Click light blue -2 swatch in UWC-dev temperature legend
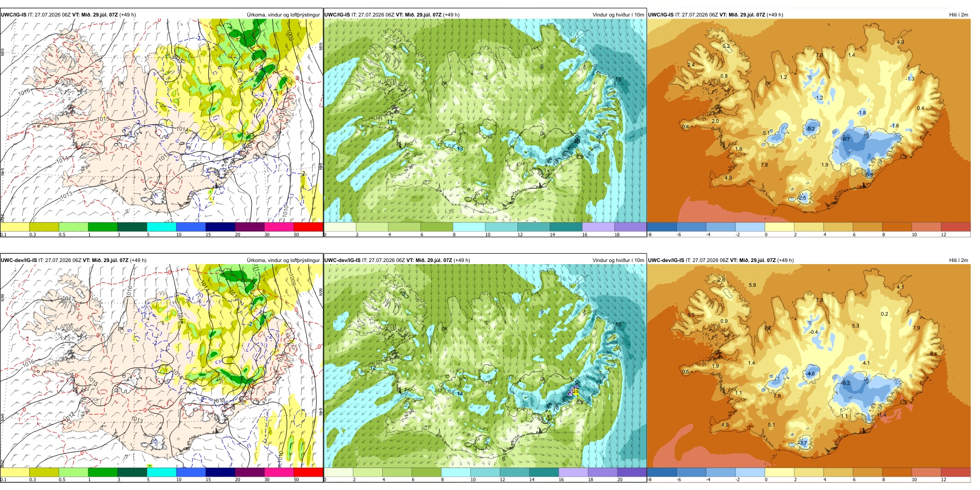 point(750,472)
